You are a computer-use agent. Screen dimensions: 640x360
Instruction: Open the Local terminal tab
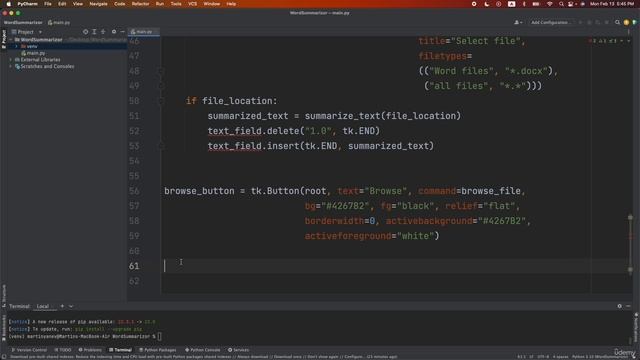point(43,306)
